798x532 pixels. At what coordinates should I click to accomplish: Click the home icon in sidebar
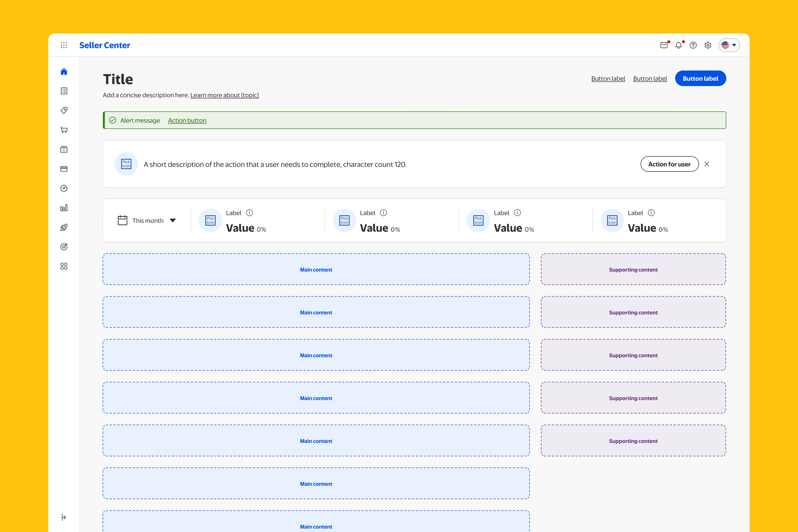[x=64, y=72]
